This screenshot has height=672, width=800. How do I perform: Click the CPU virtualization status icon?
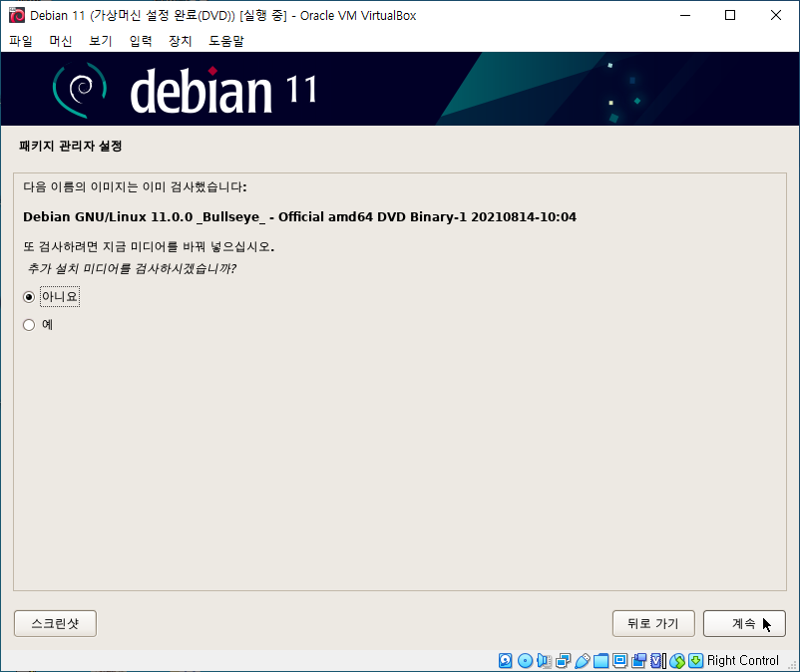click(658, 661)
